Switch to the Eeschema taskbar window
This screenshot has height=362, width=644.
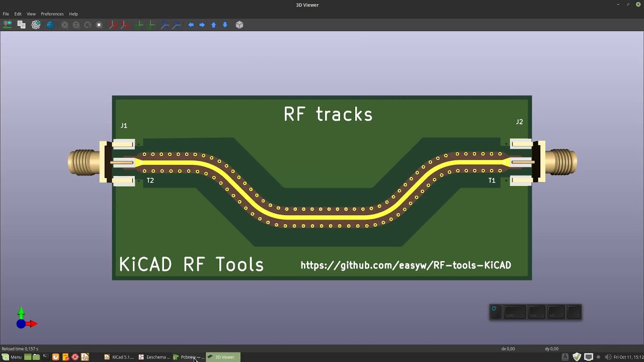click(x=154, y=357)
